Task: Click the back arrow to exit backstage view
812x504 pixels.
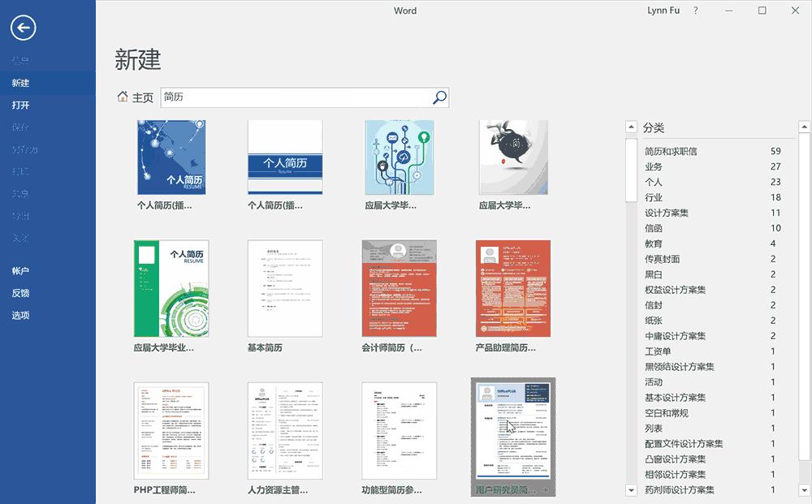Action: (24, 28)
